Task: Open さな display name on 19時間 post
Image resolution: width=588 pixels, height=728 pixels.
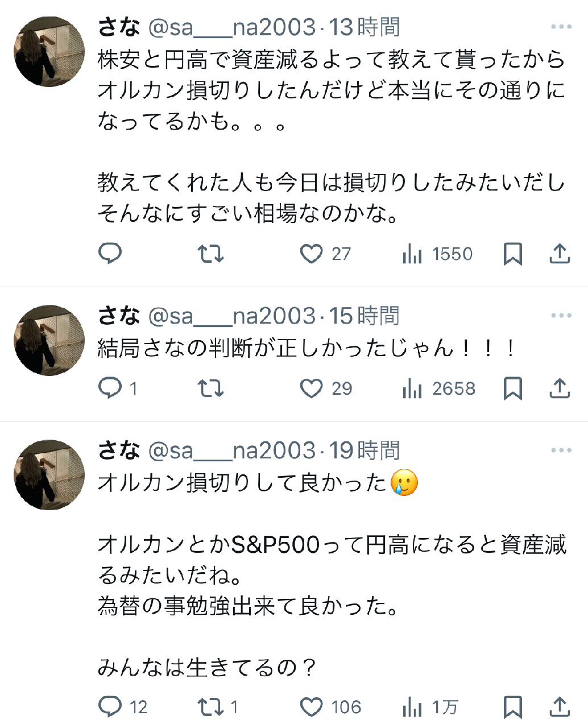Action: (119, 450)
